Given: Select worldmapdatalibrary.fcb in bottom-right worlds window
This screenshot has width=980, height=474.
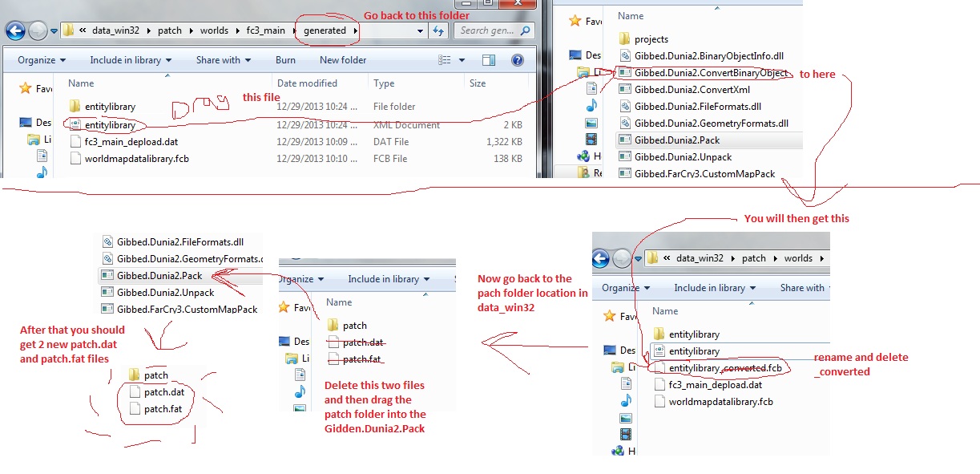Looking at the screenshot, I should click(721, 401).
